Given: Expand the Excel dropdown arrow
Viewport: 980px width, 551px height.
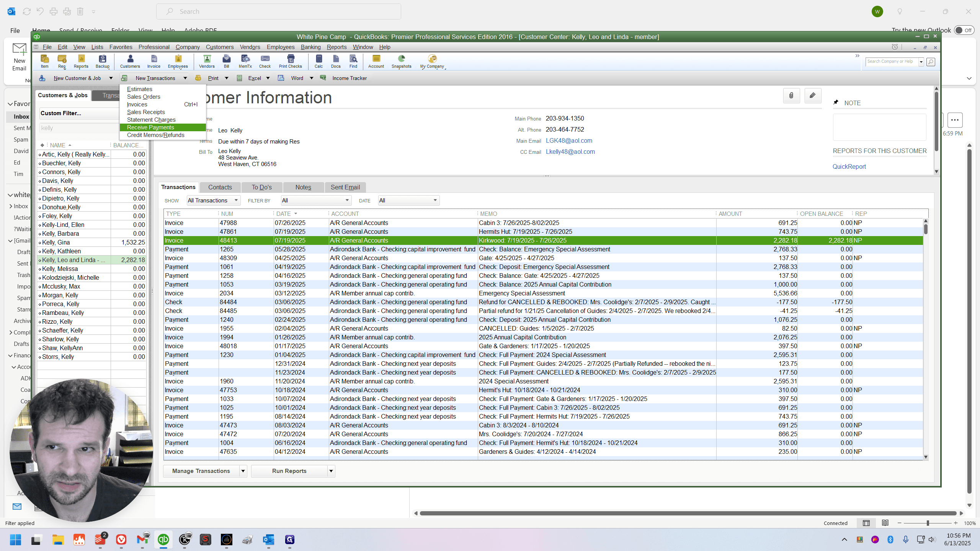Looking at the screenshot, I should (x=268, y=78).
